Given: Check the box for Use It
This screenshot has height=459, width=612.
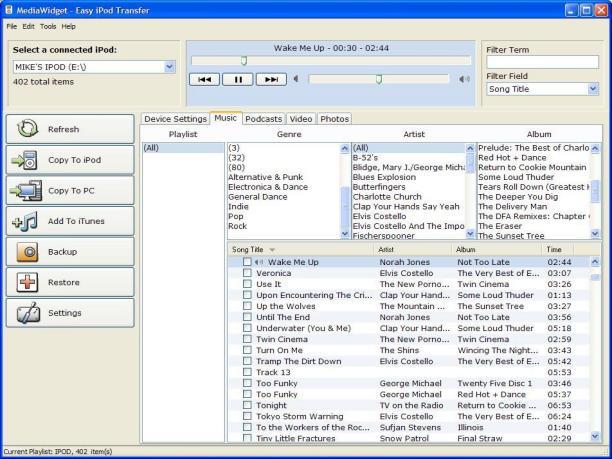Looking at the screenshot, I should tap(247, 284).
